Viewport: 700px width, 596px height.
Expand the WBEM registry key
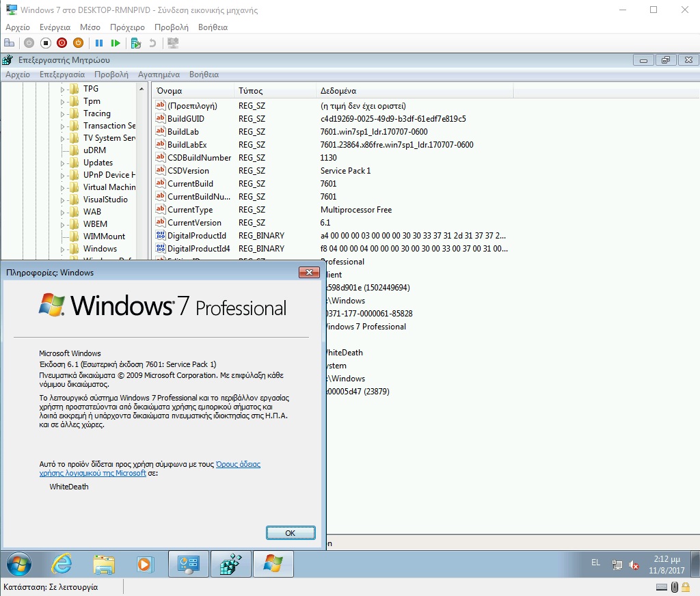coord(62,225)
